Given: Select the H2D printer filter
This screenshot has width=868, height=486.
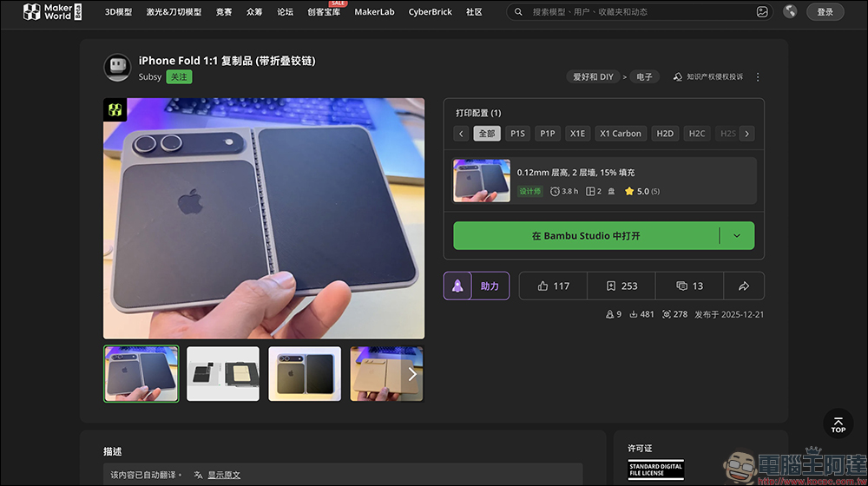Looking at the screenshot, I should coord(665,134).
